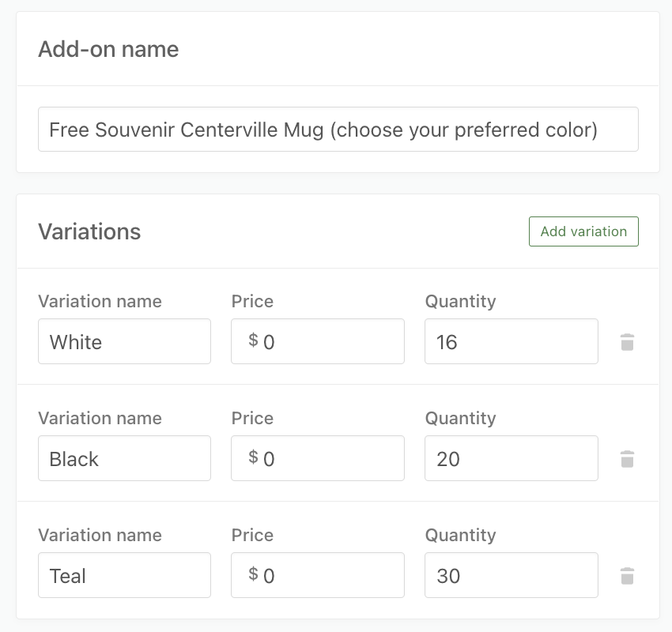Edit the quantity field showing 20
The image size is (672, 632).
click(x=512, y=458)
